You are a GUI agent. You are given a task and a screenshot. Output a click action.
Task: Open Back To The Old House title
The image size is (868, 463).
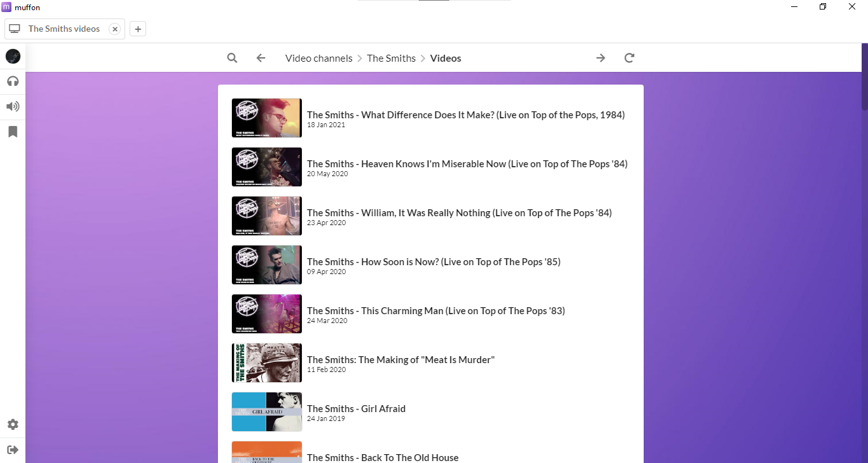pos(383,457)
